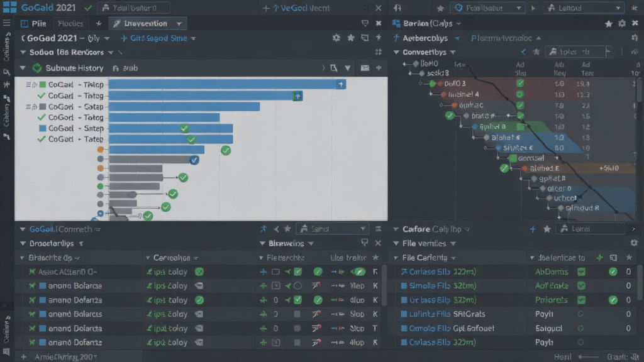Image resolution: width=644 pixels, height=362 pixels.
Task: Click the star icon in the Cafore panel header
Action: coord(547,229)
